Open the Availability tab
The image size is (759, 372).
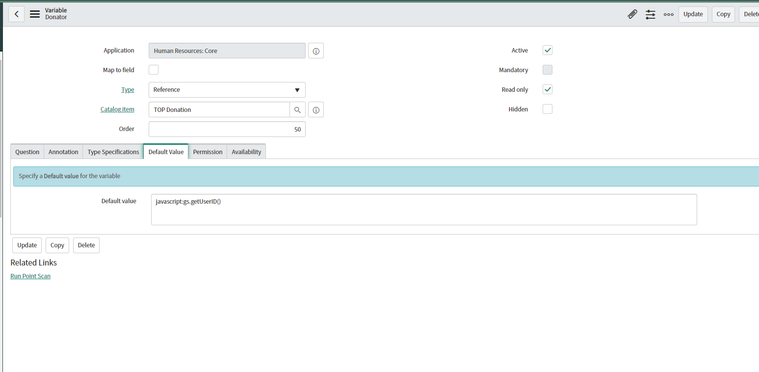pyautogui.click(x=246, y=152)
